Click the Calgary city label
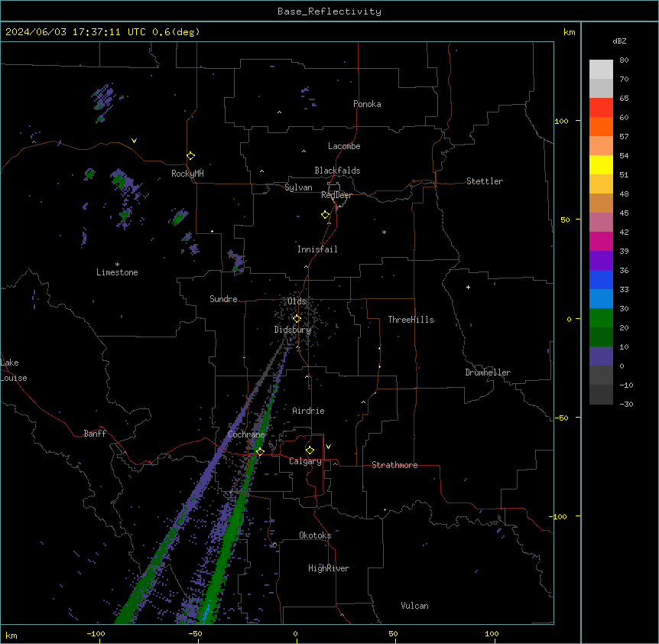Screen dimensions: 659x644 tap(305, 461)
